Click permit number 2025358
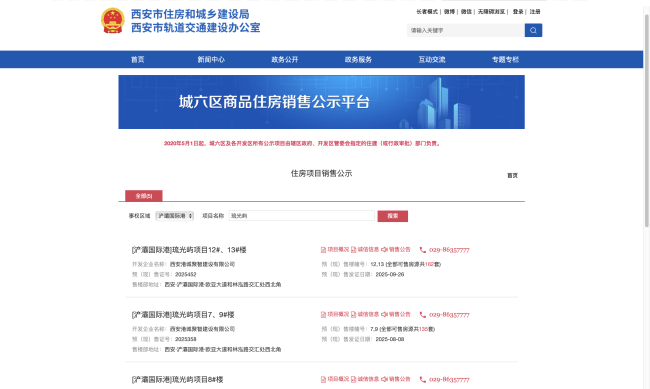 (186, 339)
